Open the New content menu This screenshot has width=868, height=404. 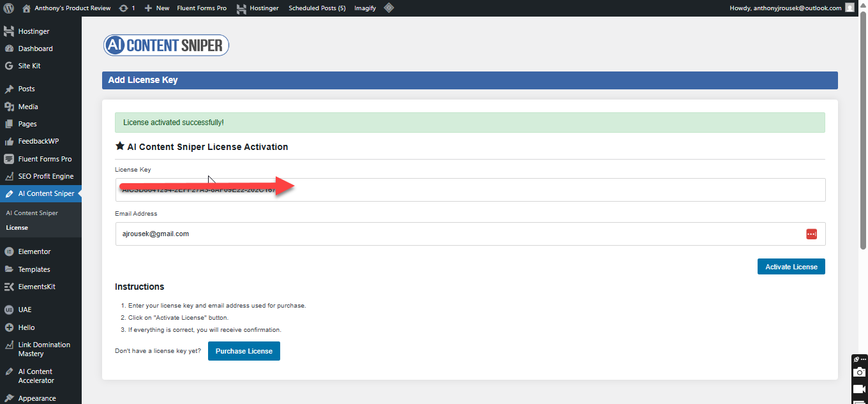coord(157,8)
